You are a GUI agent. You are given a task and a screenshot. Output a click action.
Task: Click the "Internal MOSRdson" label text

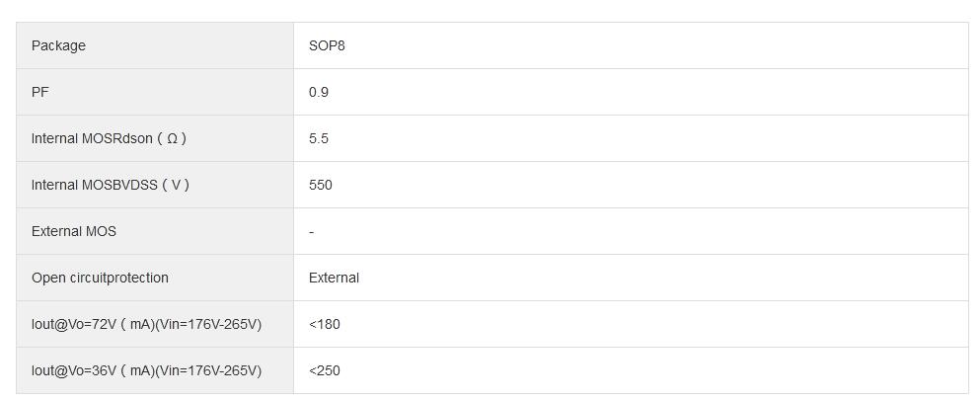pyautogui.click(x=92, y=138)
